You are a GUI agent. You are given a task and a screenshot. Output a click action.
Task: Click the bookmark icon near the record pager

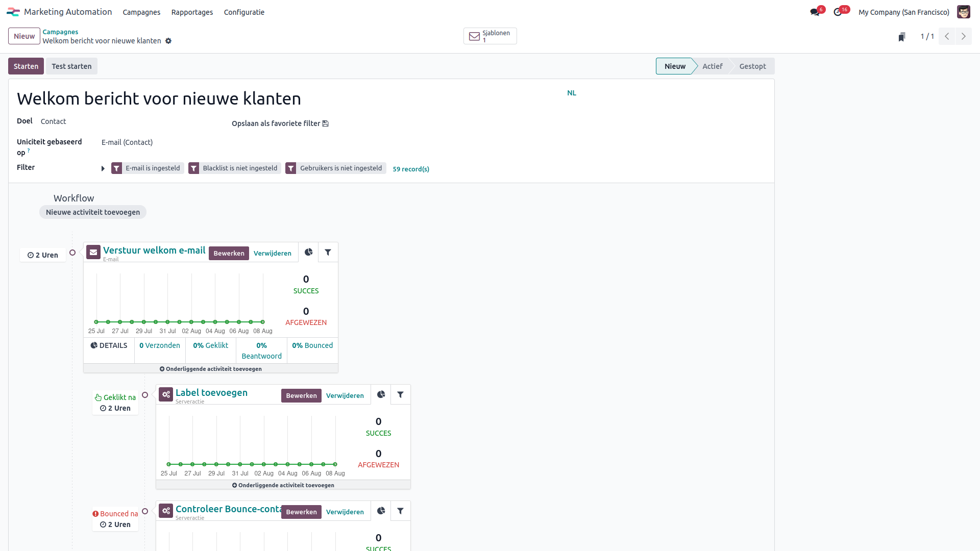(902, 36)
